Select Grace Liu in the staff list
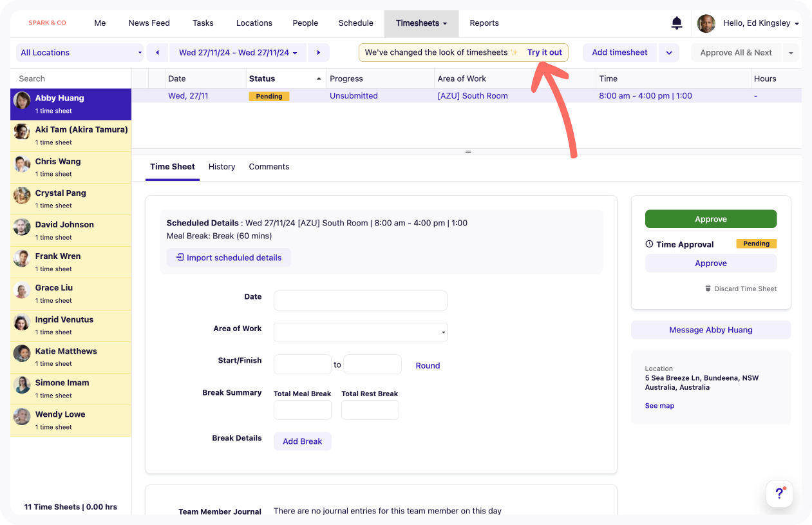 (x=71, y=294)
